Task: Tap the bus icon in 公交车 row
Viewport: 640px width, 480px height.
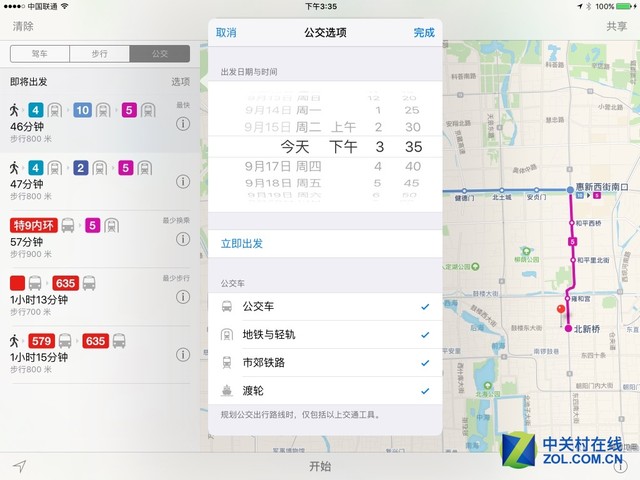Action: coord(227,306)
